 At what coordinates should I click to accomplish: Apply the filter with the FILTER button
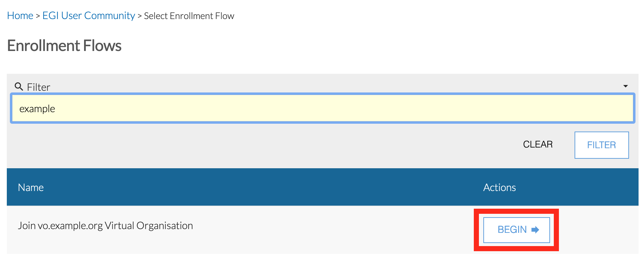click(601, 145)
